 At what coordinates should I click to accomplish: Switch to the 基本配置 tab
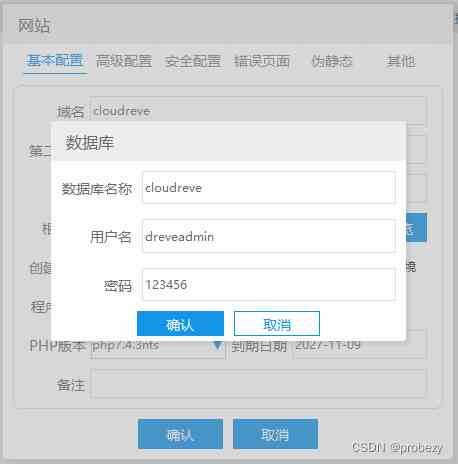(55, 61)
